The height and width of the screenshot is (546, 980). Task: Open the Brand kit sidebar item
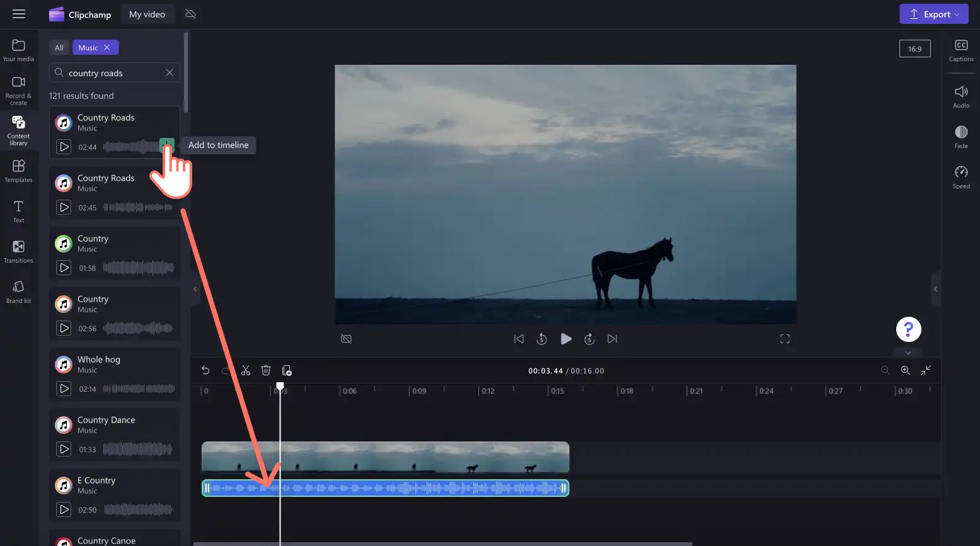coord(18,292)
